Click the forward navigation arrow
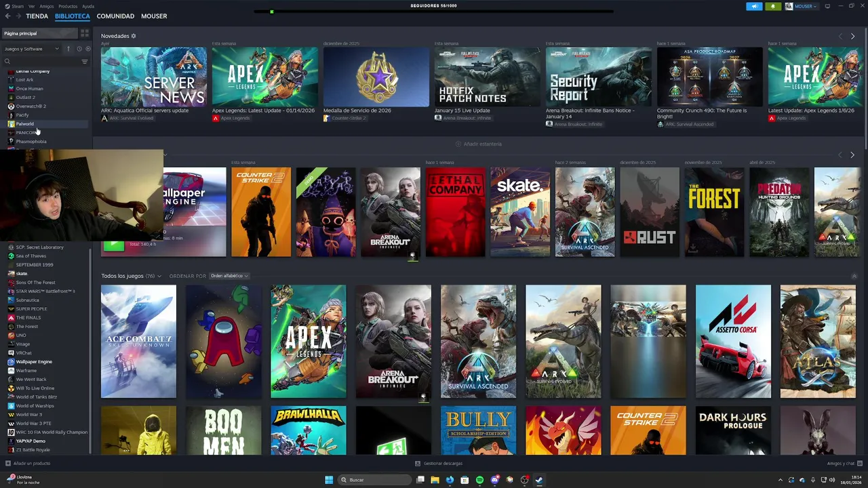Viewport: 868px width, 488px height. (18, 16)
